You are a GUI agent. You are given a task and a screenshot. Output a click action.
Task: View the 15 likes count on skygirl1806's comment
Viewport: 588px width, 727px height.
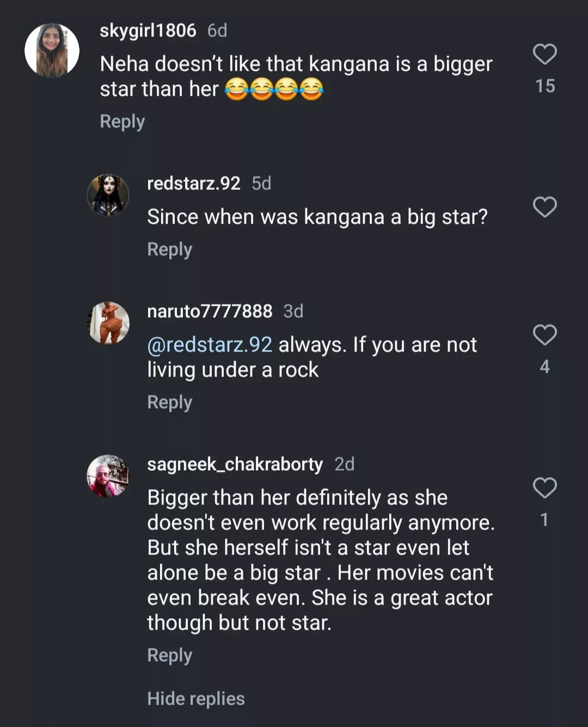pos(545,86)
